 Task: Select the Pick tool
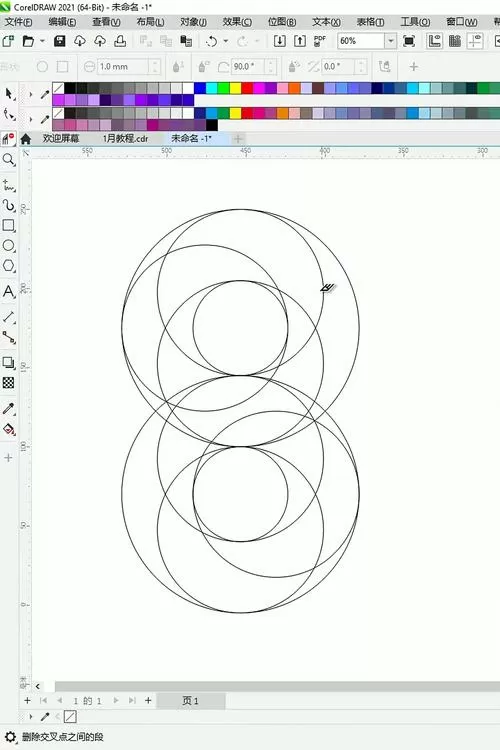9,93
